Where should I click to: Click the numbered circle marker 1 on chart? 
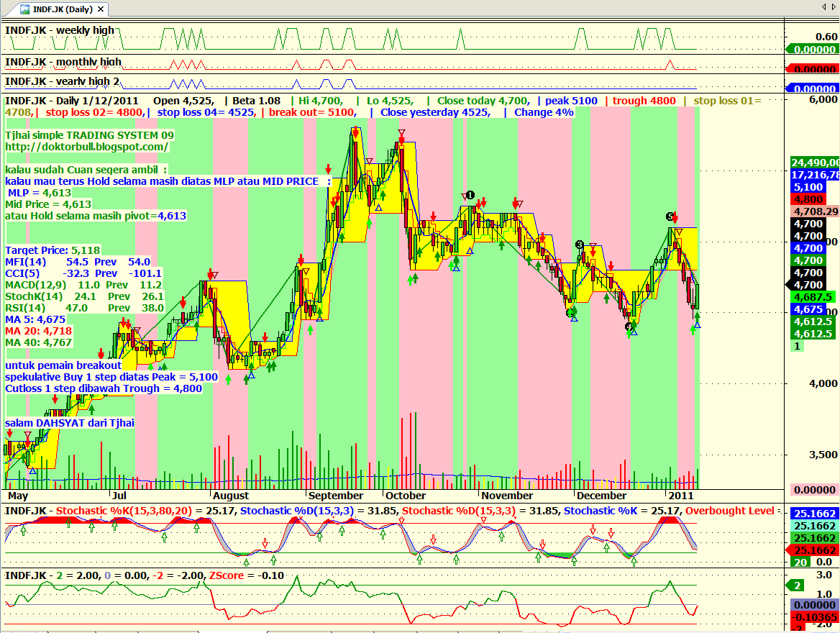pyautogui.click(x=470, y=194)
